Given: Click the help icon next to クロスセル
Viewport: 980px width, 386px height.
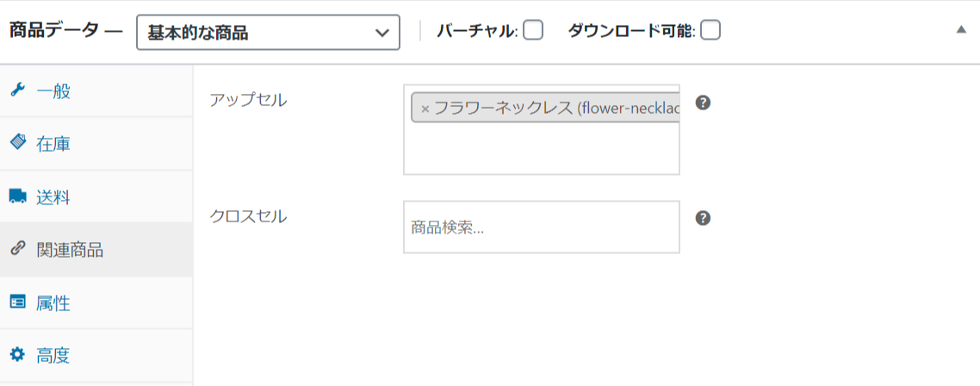Looking at the screenshot, I should (x=703, y=218).
